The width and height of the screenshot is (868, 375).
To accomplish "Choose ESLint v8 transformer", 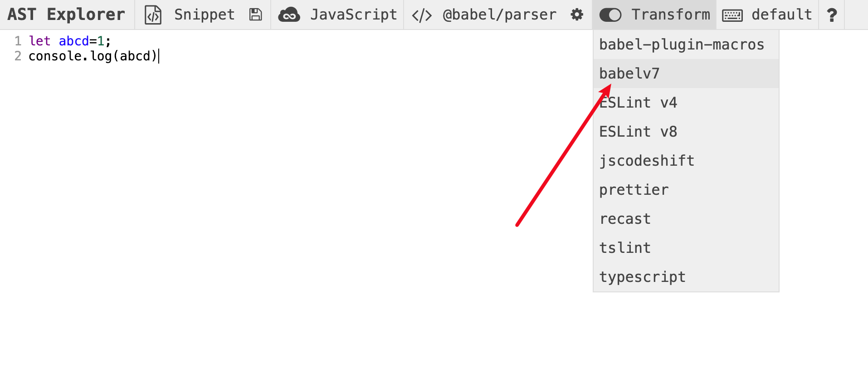I will [638, 132].
